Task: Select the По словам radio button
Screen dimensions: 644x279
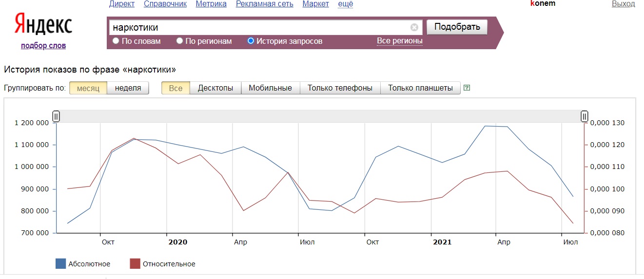Action: coord(116,41)
